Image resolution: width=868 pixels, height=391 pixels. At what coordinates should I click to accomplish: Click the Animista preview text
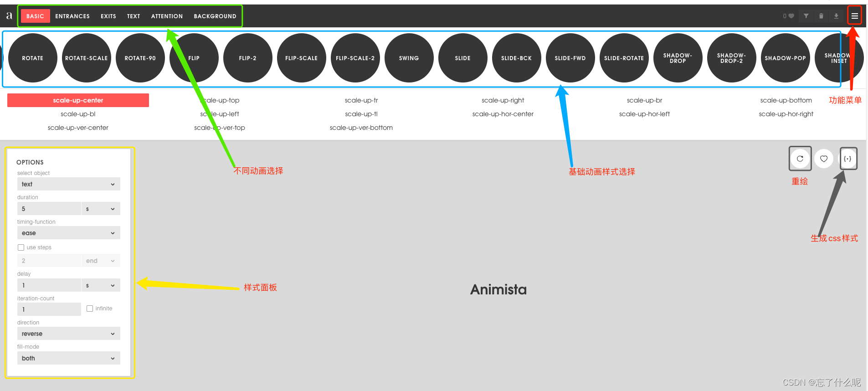pos(498,289)
